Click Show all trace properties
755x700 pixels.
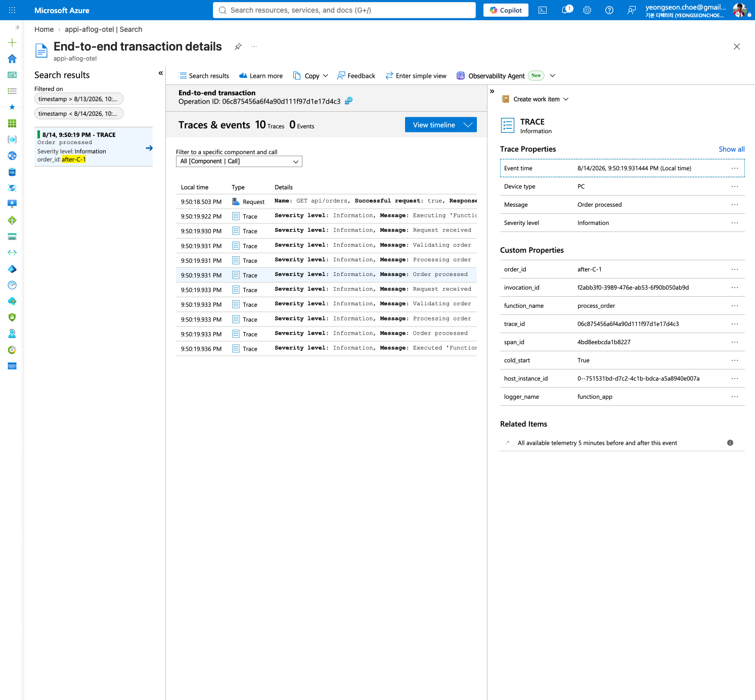click(732, 149)
